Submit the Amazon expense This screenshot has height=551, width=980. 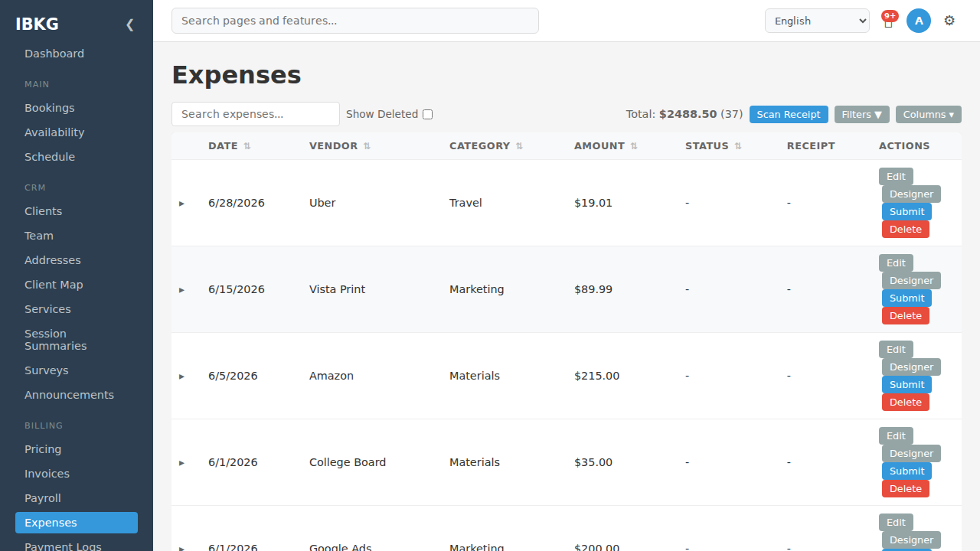click(x=906, y=385)
